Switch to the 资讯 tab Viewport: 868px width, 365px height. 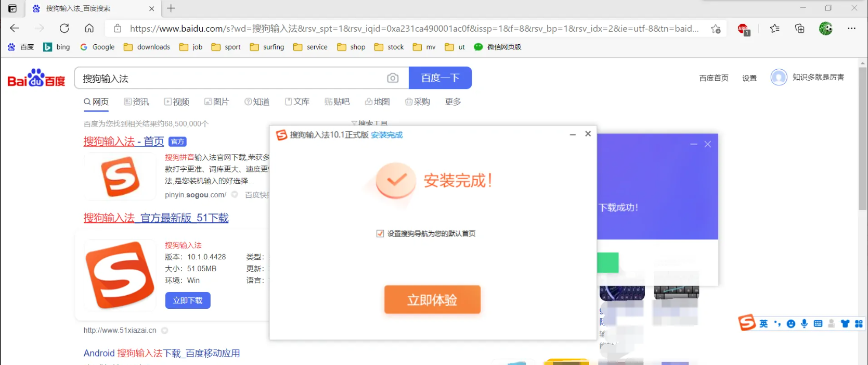click(x=136, y=102)
